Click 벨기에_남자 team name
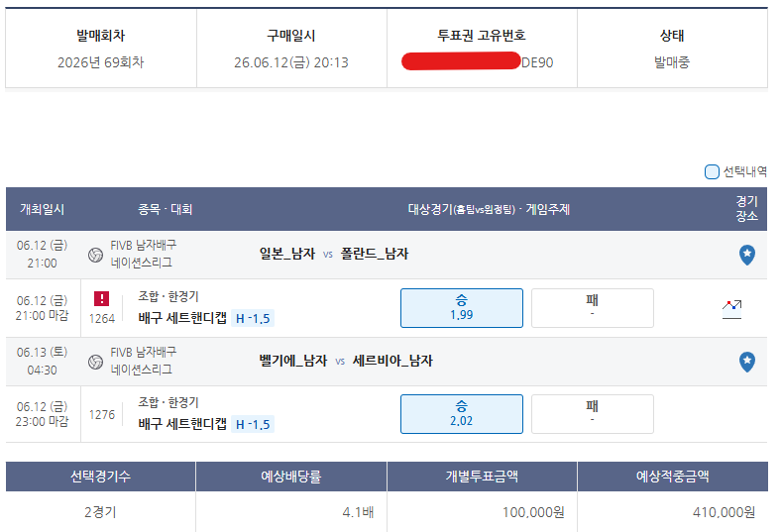 point(293,361)
